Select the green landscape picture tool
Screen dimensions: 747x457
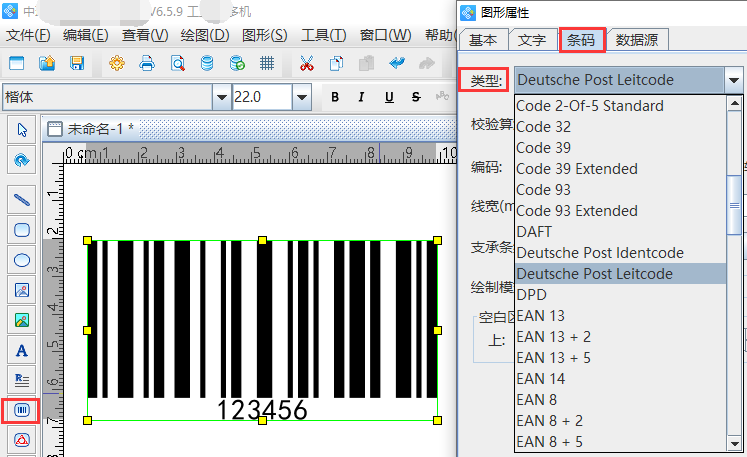22,320
